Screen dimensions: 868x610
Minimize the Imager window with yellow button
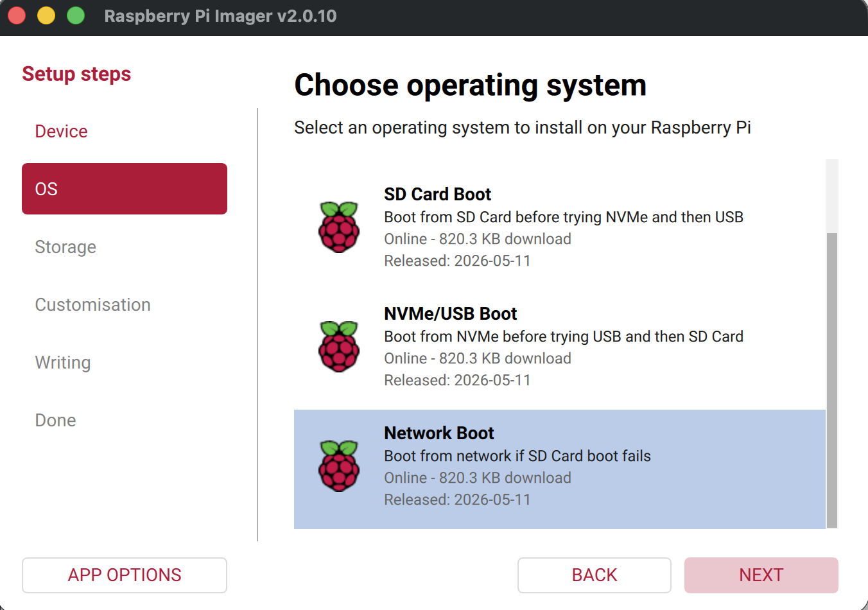[46, 15]
